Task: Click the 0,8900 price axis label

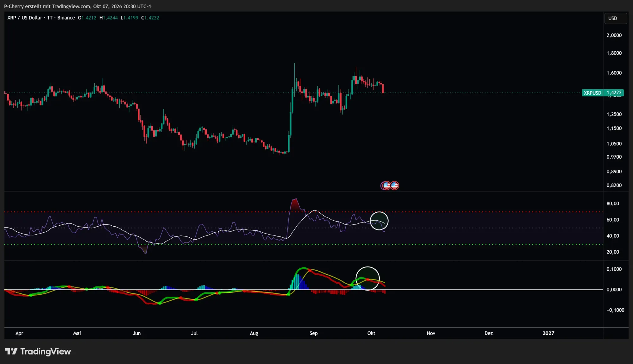Action: click(x=614, y=172)
